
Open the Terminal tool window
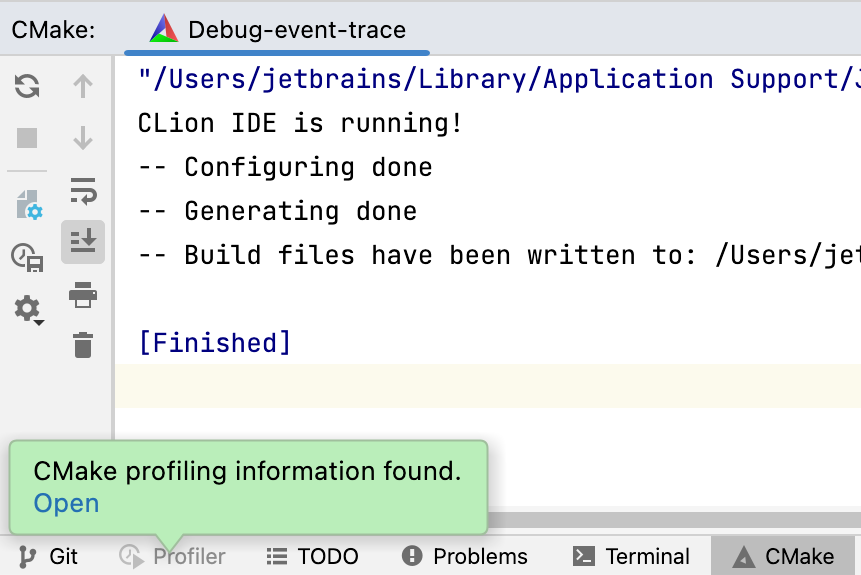[630, 556]
